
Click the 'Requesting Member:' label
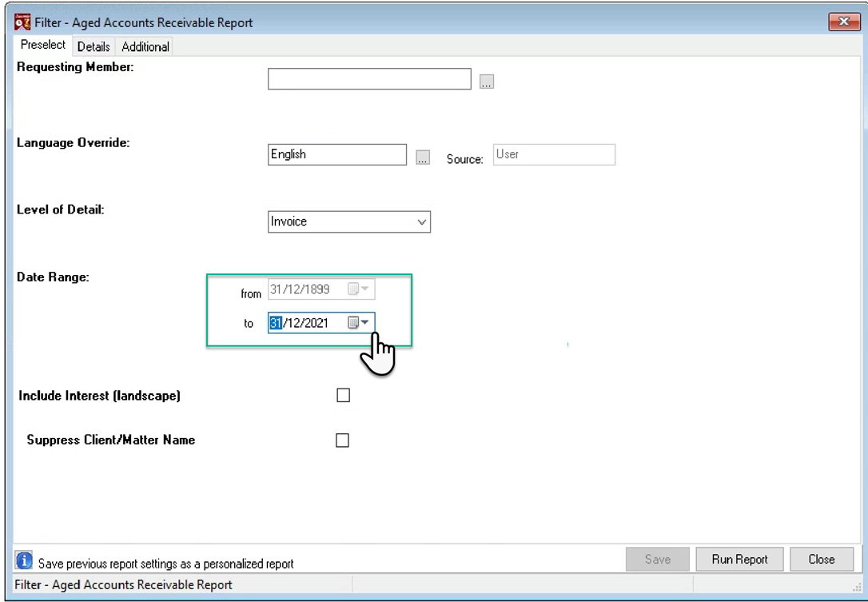point(75,67)
